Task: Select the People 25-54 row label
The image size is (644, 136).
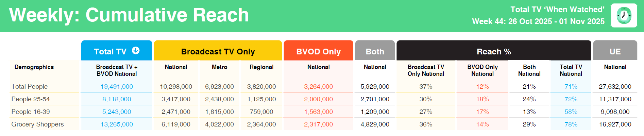Action: click(31, 99)
